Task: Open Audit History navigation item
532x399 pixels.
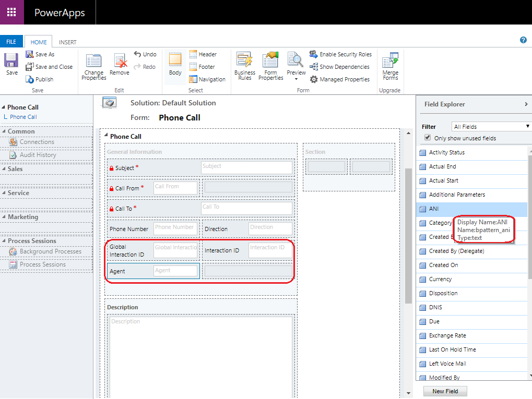Action: (38, 155)
